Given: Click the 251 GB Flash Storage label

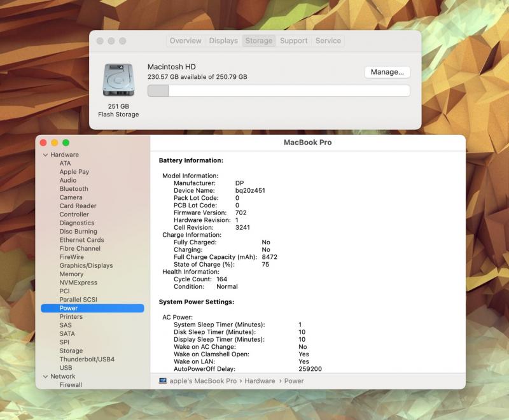Looking at the screenshot, I should (118, 110).
